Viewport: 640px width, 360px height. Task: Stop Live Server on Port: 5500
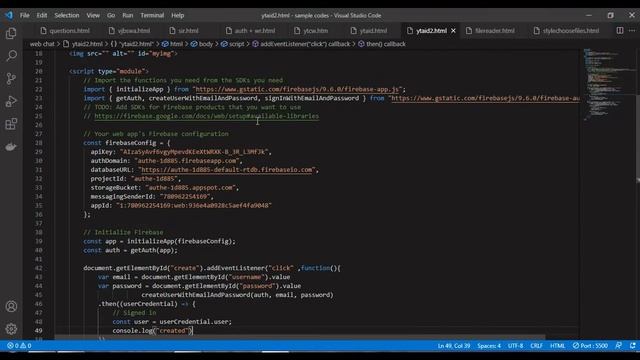click(590, 346)
